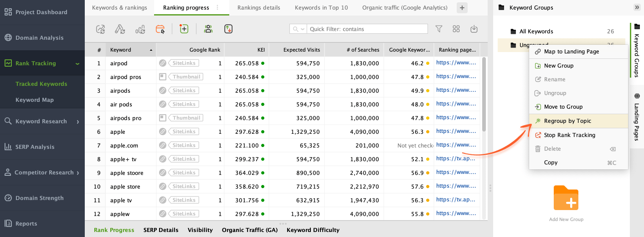This screenshot has height=237, width=644.
Task: Click the All Keywords folder icon
Action: (x=513, y=32)
